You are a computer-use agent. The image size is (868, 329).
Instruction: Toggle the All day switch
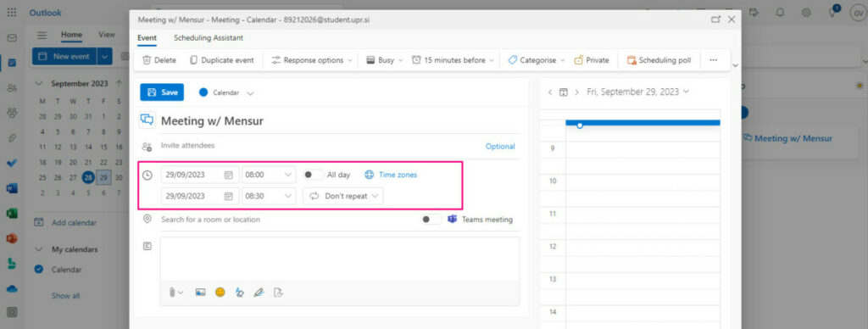[x=314, y=175]
